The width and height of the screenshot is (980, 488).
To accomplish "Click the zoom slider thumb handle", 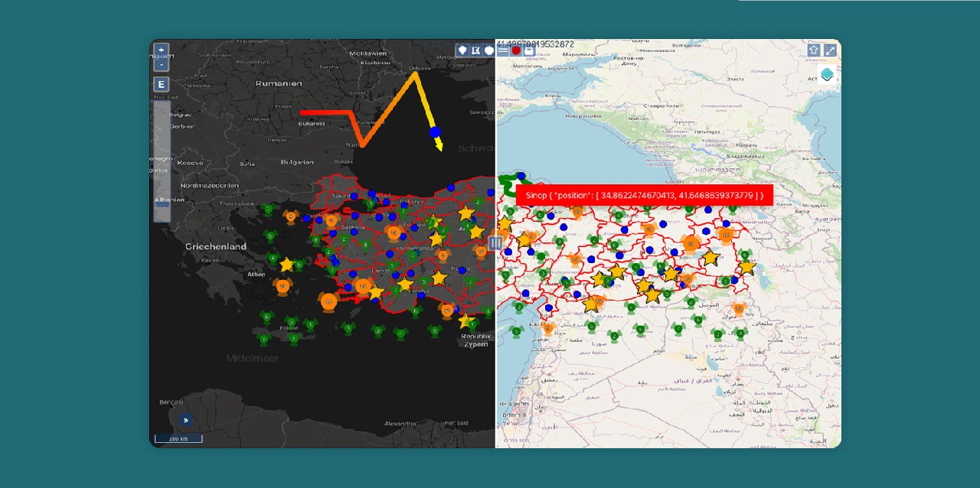I will (162, 203).
